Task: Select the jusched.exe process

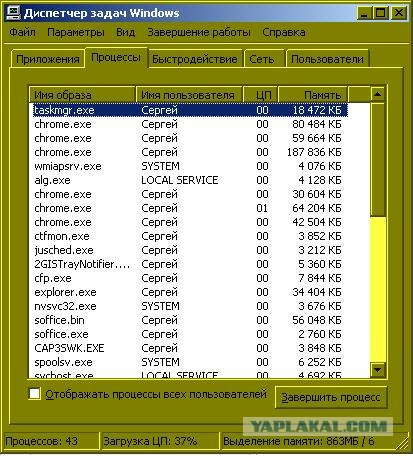Action: pyautogui.click(x=190, y=250)
